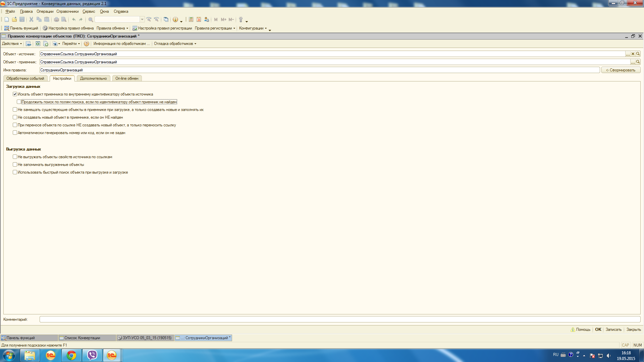Click the help question mark icon

87,44
